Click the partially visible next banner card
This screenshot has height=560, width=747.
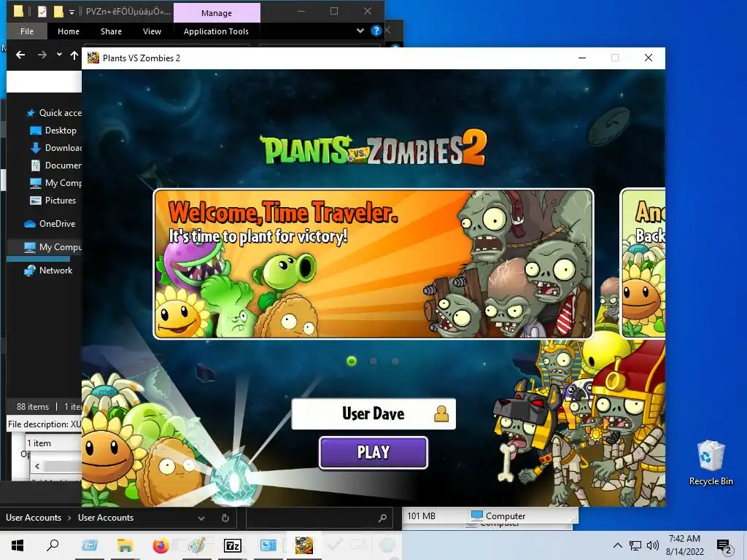pyautogui.click(x=642, y=263)
